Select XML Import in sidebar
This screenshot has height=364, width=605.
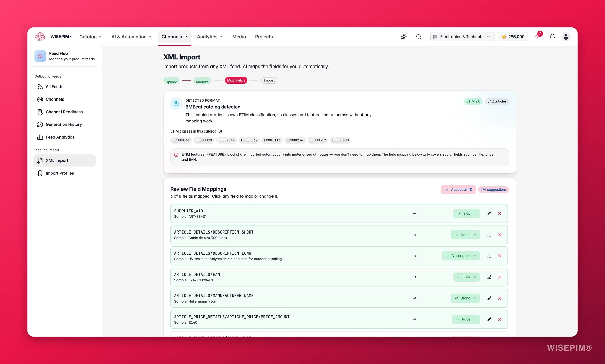point(65,160)
